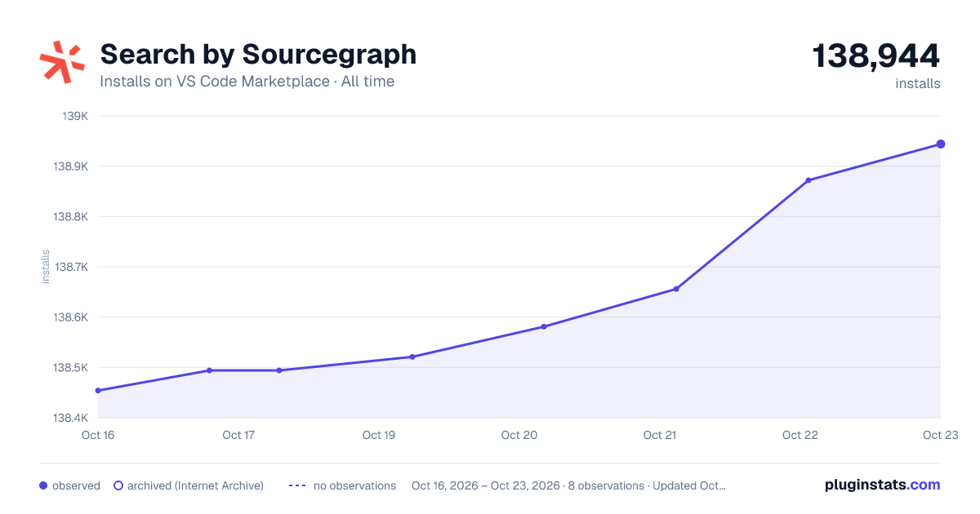Select the 138,944 total installs figure
Viewport: 980px width, 514px height.
click(876, 56)
